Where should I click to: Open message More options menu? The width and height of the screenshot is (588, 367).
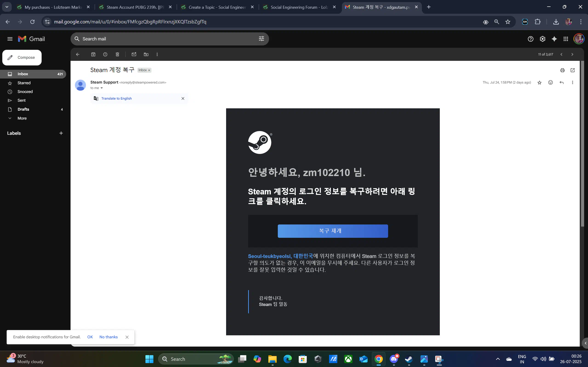[573, 83]
